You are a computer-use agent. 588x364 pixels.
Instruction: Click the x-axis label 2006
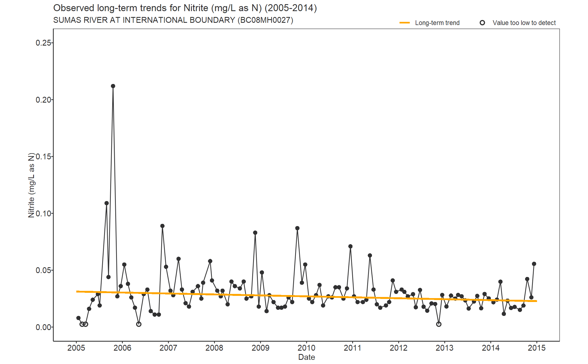tap(122, 348)
